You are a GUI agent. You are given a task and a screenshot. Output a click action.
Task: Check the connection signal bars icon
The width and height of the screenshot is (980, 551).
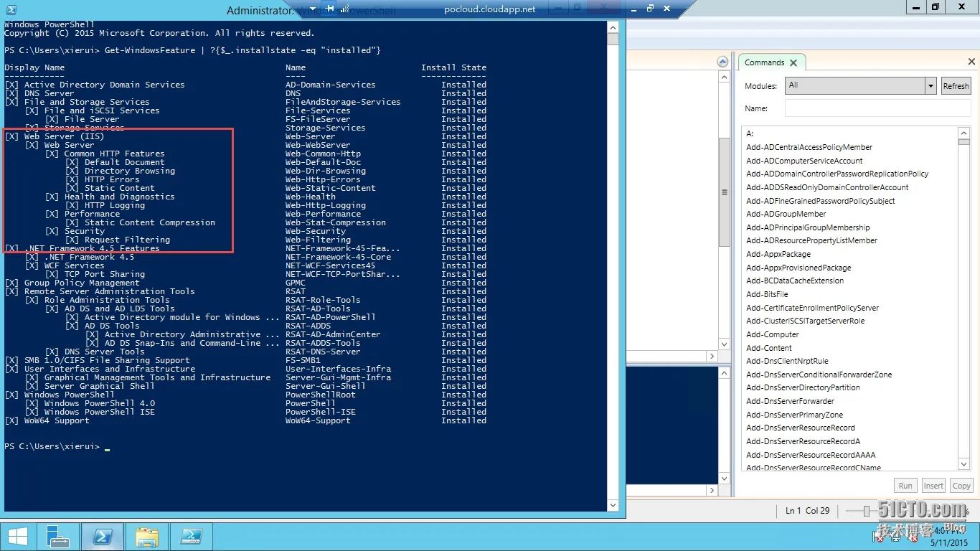(x=344, y=9)
